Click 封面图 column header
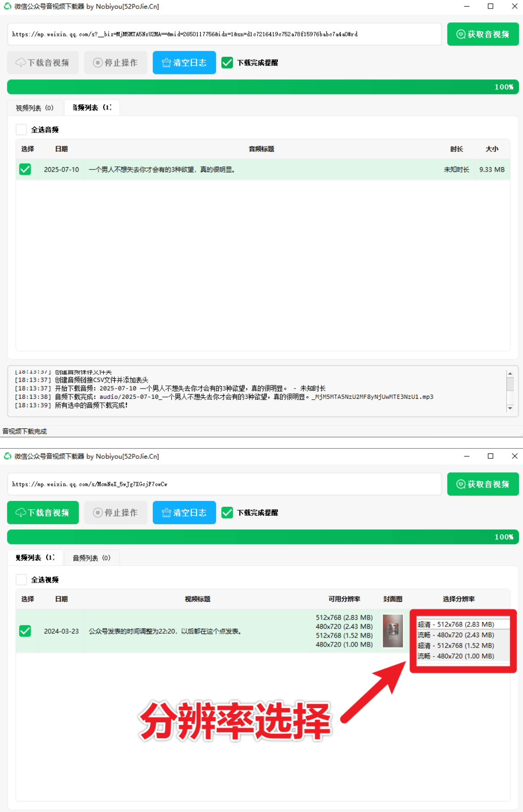The height and width of the screenshot is (812, 523). coord(393,599)
